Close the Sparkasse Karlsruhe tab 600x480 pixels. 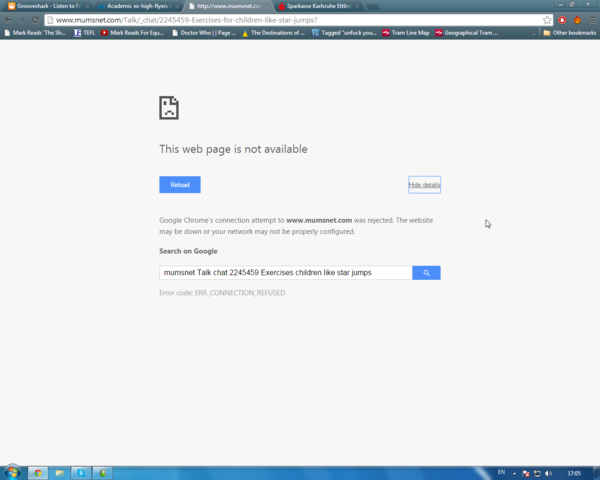[357, 7]
